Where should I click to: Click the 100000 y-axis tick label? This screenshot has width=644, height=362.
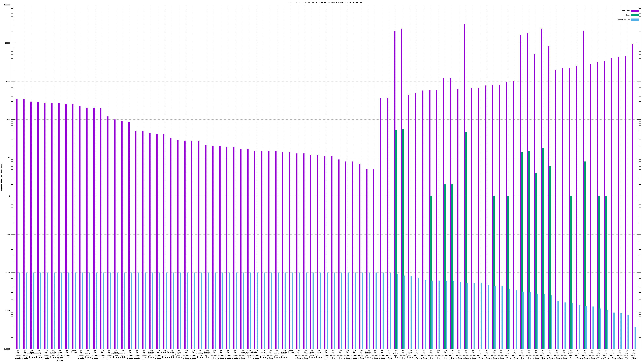7,5
